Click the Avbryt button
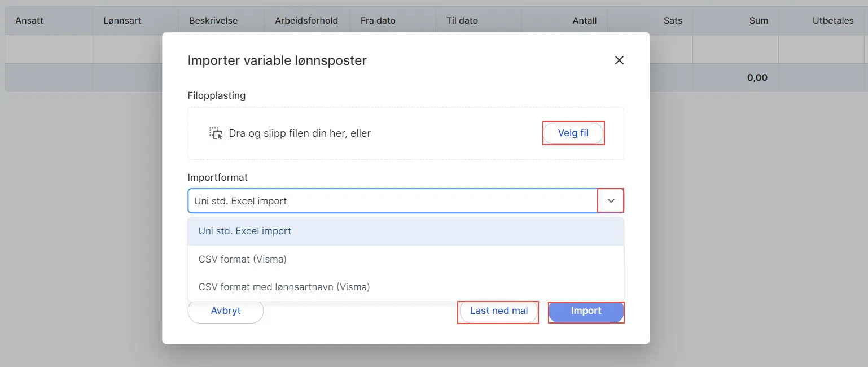Viewport: 868px width, 367px height. tap(225, 311)
